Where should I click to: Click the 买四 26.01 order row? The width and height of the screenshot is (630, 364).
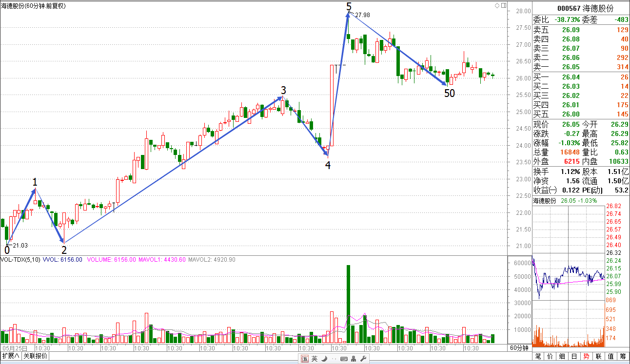(x=581, y=105)
